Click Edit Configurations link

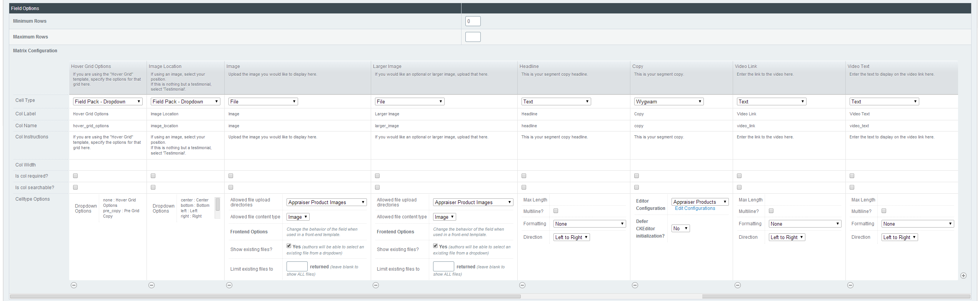click(x=695, y=208)
